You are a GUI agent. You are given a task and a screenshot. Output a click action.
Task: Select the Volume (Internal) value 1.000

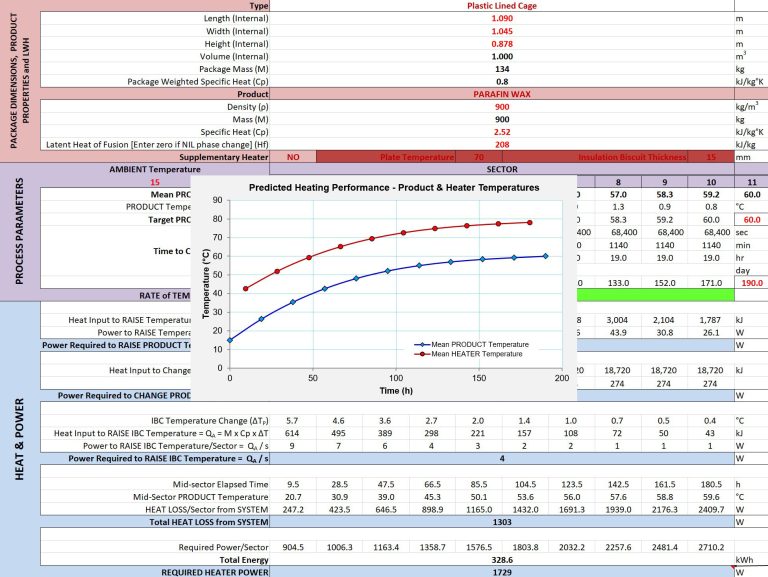[502, 56]
